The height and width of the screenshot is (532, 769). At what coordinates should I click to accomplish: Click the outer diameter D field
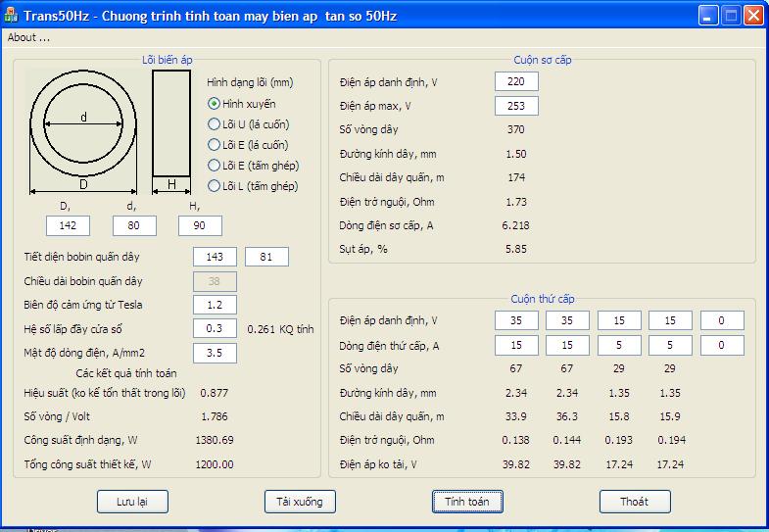coord(68,226)
